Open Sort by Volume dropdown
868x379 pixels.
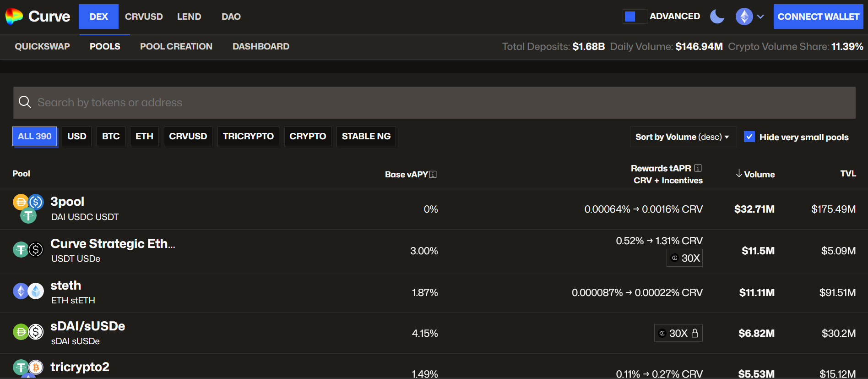pos(683,137)
